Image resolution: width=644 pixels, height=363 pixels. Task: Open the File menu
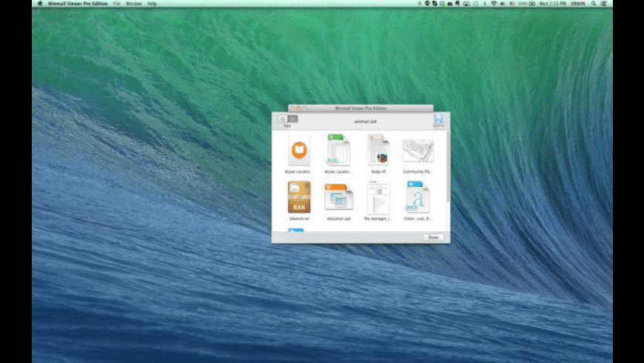tap(116, 4)
